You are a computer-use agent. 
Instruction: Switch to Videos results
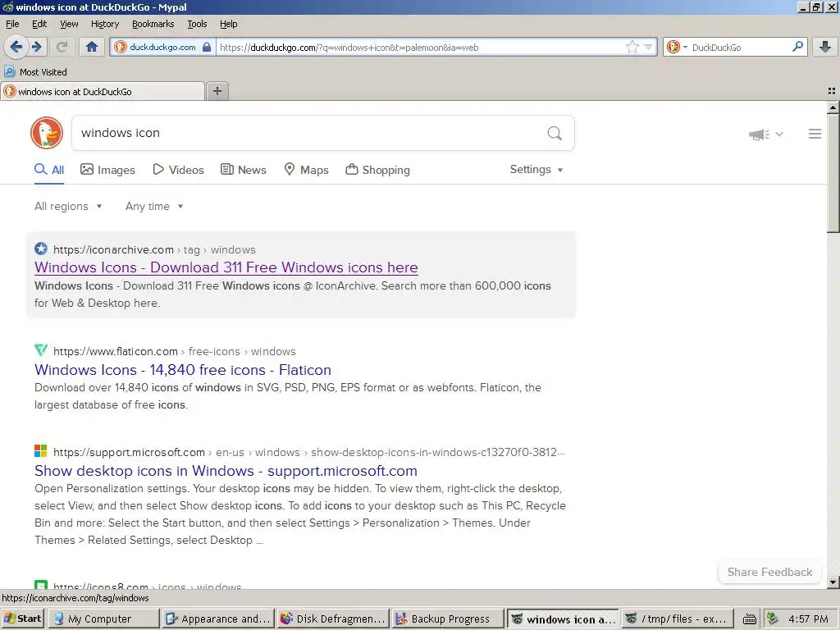pyautogui.click(x=178, y=170)
